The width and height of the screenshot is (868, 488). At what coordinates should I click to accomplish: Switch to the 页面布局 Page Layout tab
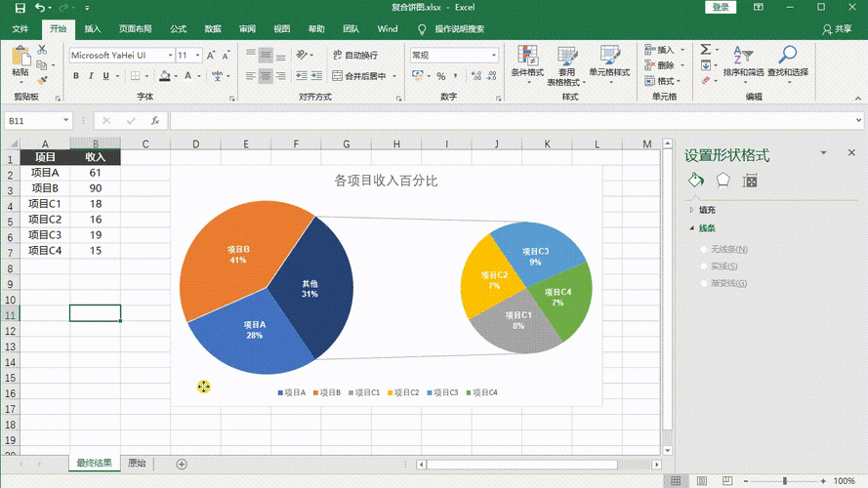tap(135, 28)
